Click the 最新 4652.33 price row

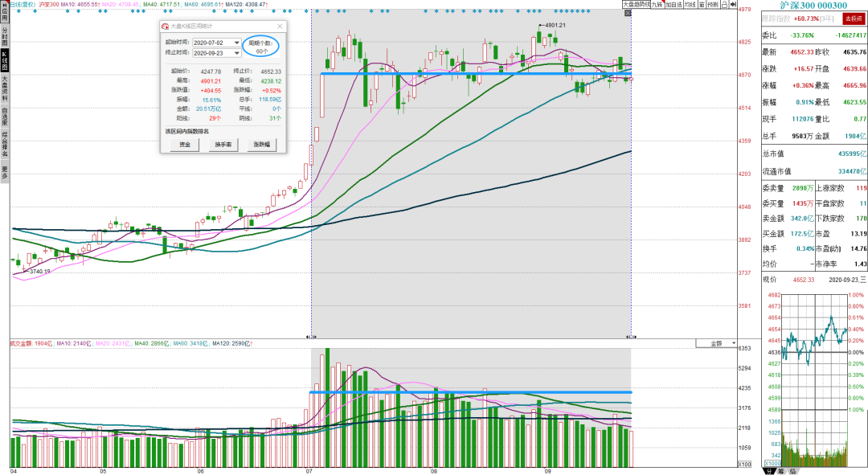788,52
